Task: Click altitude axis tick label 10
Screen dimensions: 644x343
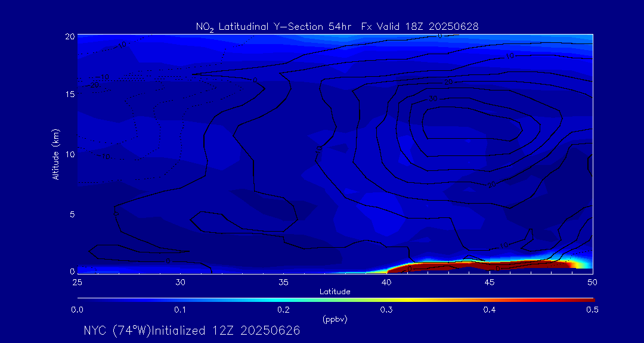Action: 70,154
